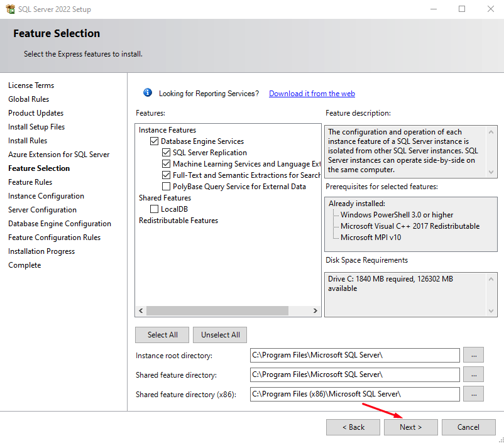The width and height of the screenshot is (504, 443).
Task: Click the blue information icon
Action: [x=148, y=92]
